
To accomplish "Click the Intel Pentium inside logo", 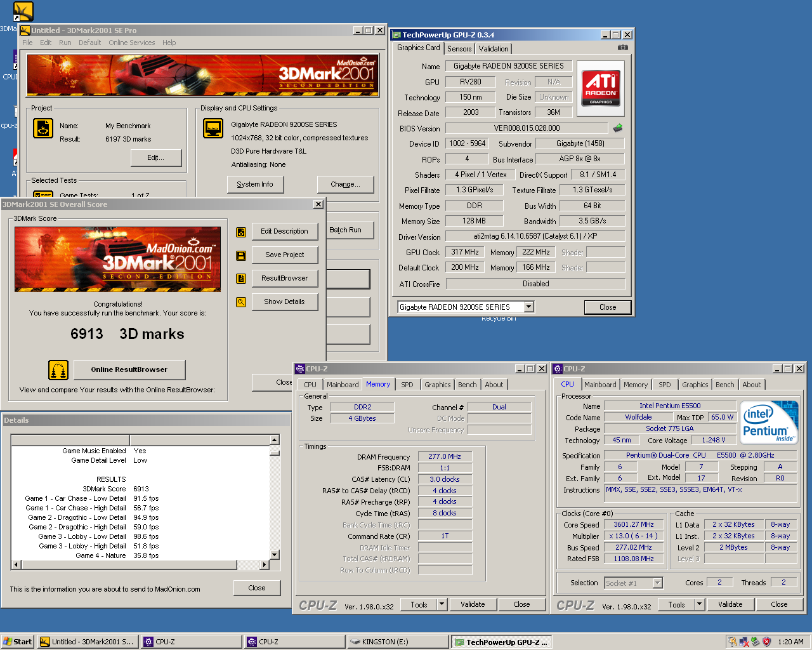I will point(769,422).
